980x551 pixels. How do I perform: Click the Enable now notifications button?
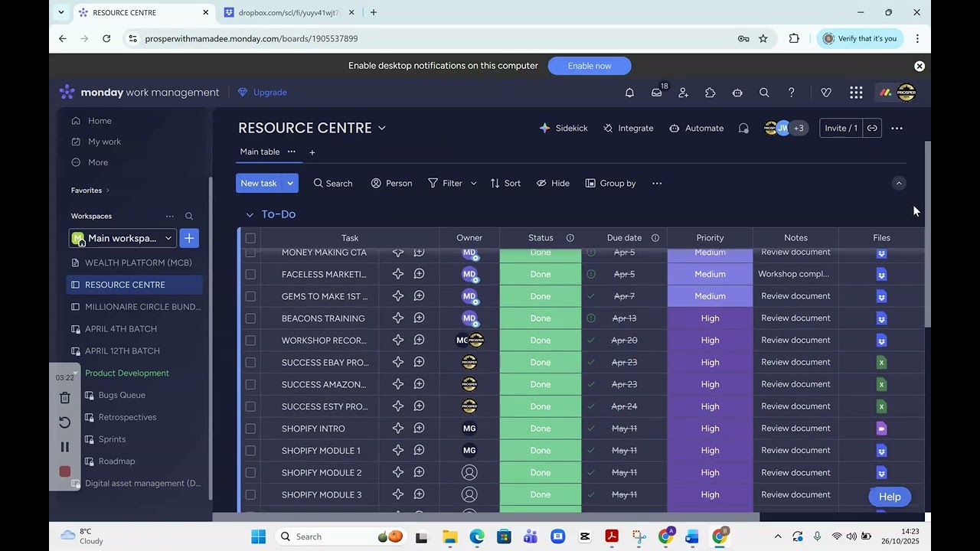[590, 66]
